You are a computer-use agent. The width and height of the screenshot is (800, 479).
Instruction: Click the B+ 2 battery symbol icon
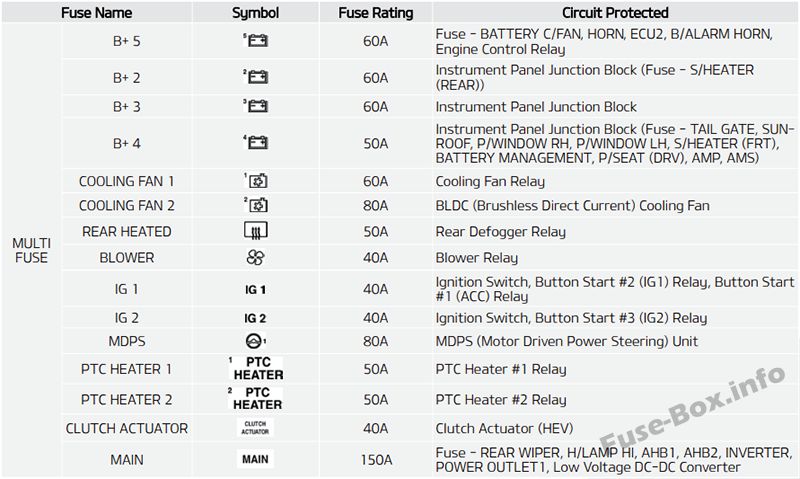tap(256, 77)
